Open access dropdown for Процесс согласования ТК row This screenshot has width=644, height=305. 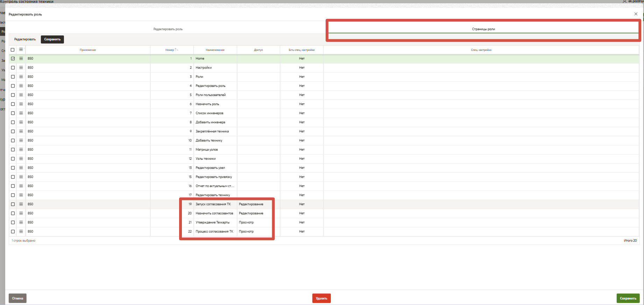258,231
